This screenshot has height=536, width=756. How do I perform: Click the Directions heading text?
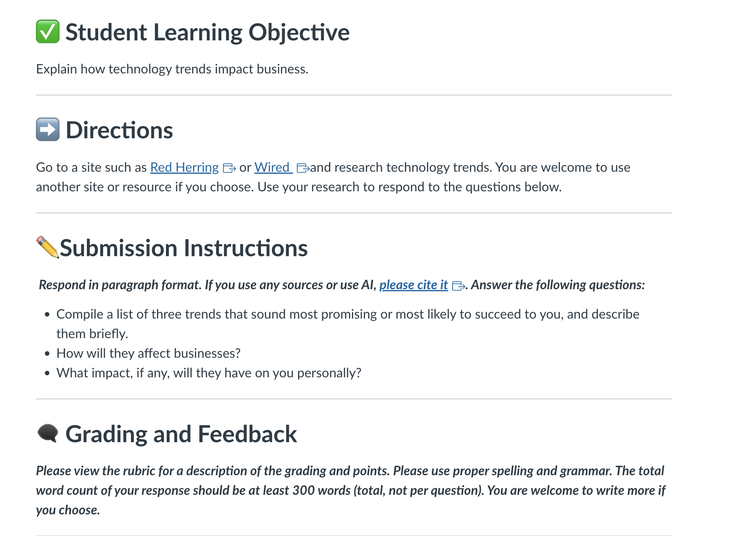pos(119,130)
